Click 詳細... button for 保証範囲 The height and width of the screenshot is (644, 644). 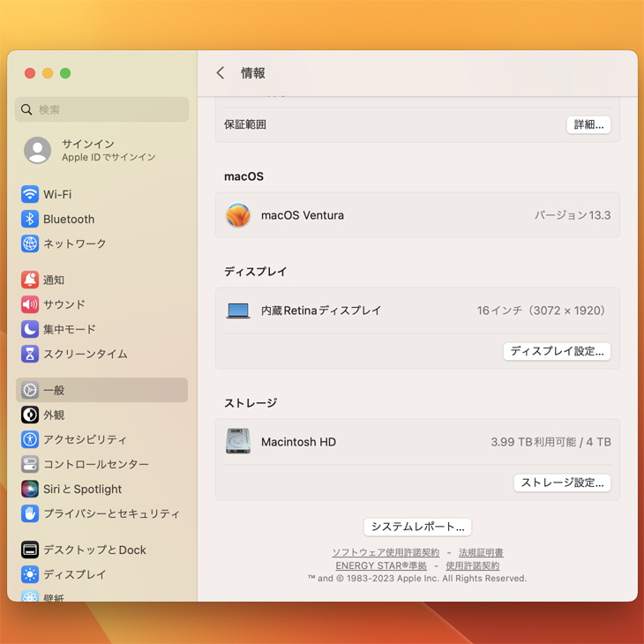tap(588, 124)
